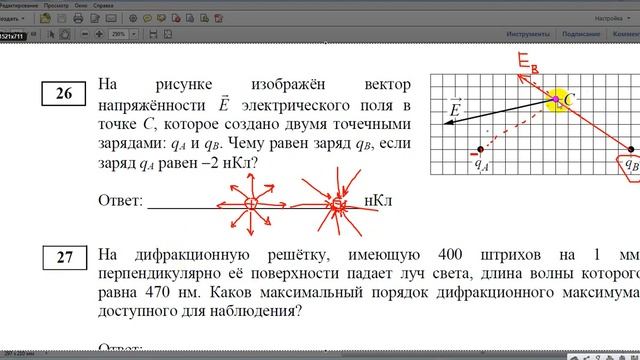
Task: Click the red PDF document icon
Action: (x=219, y=18)
